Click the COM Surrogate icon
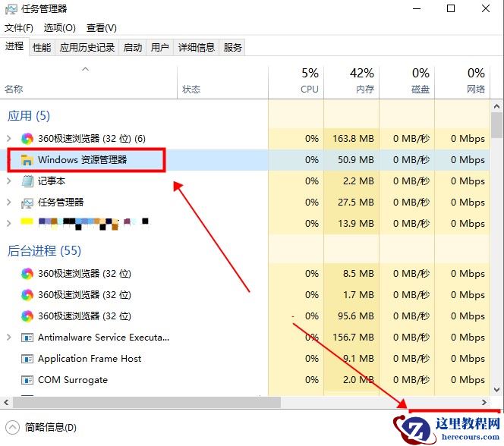Viewport: 504px width, 446px height. pyautogui.click(x=27, y=380)
